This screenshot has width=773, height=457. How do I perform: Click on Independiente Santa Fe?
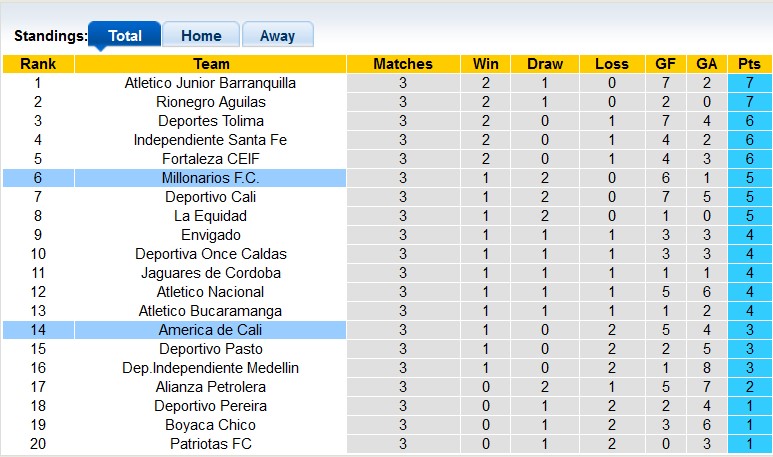click(210, 140)
